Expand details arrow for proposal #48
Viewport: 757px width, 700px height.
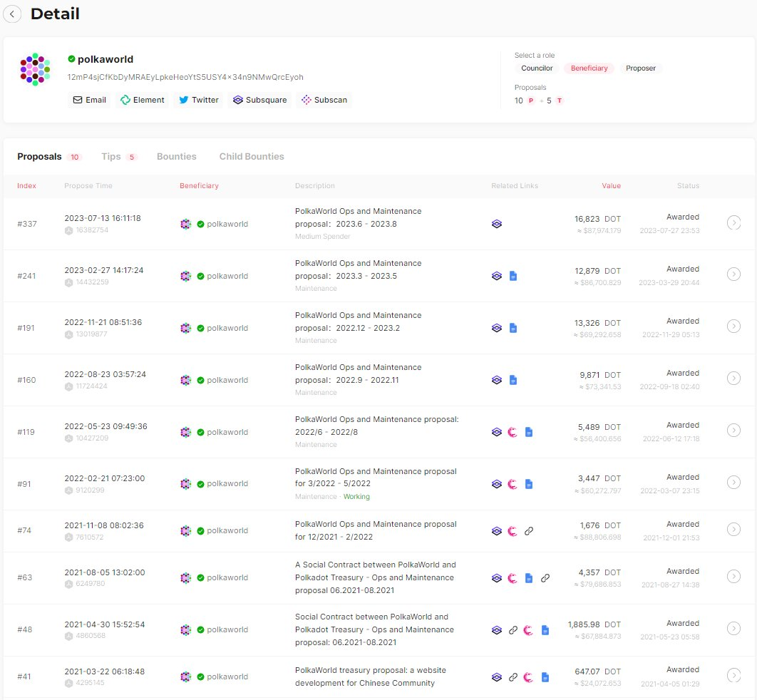(733, 629)
